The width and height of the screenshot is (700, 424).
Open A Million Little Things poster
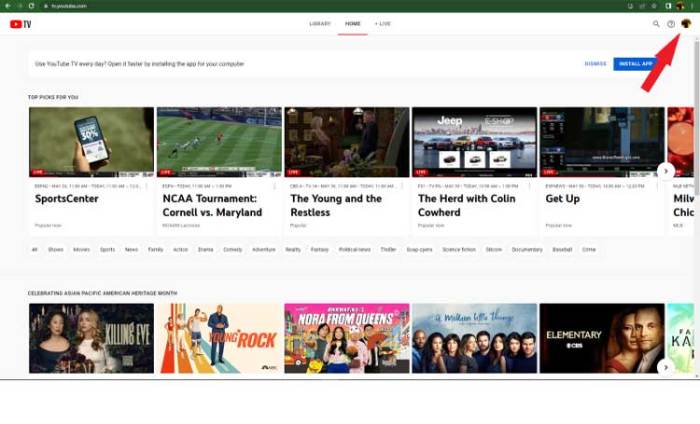click(x=475, y=338)
